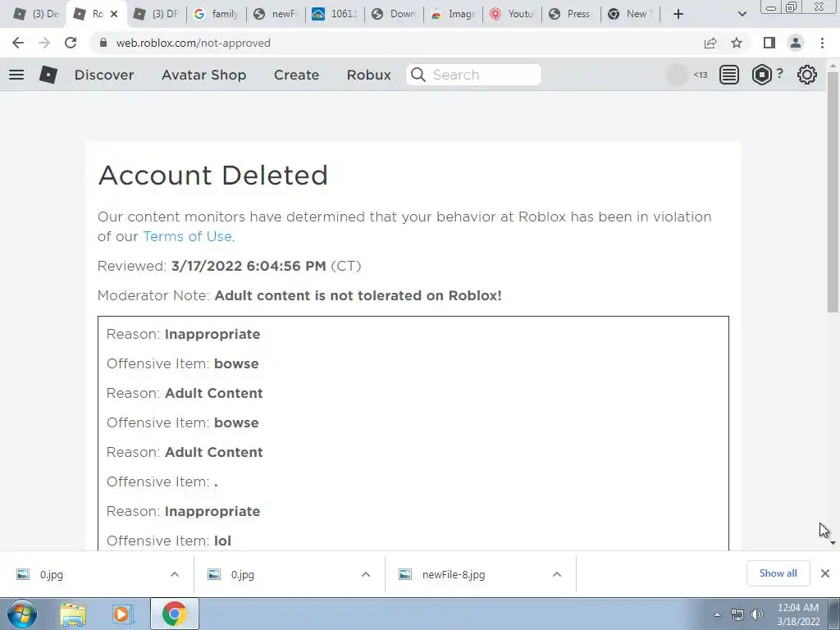Screen dimensions: 840x630
Task: Switch to the '(3) DF' tab
Action: pyautogui.click(x=155, y=14)
